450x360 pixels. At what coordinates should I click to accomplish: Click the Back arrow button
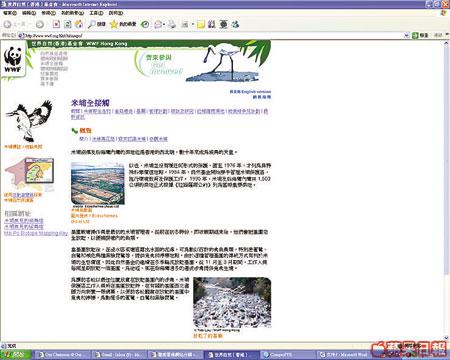pos(7,24)
